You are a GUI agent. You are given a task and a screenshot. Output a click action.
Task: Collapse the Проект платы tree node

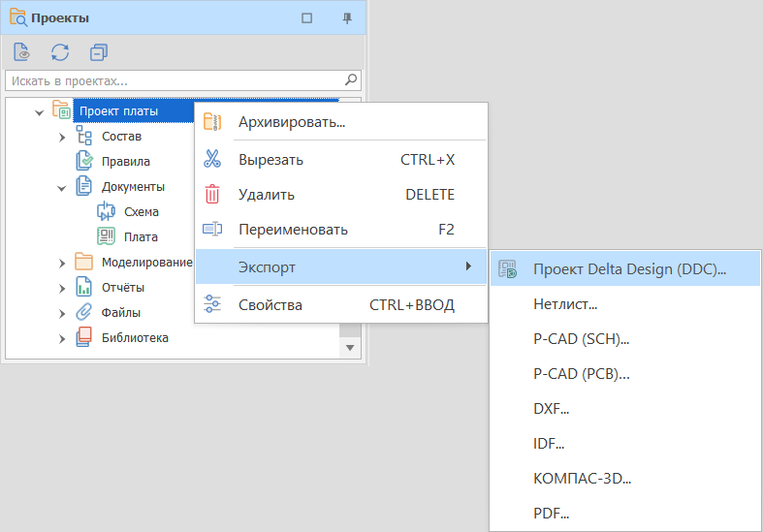[40, 112]
